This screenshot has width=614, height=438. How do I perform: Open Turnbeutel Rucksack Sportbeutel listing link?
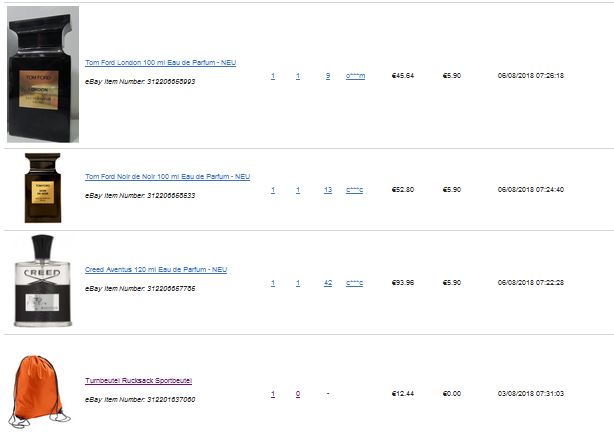139,381
